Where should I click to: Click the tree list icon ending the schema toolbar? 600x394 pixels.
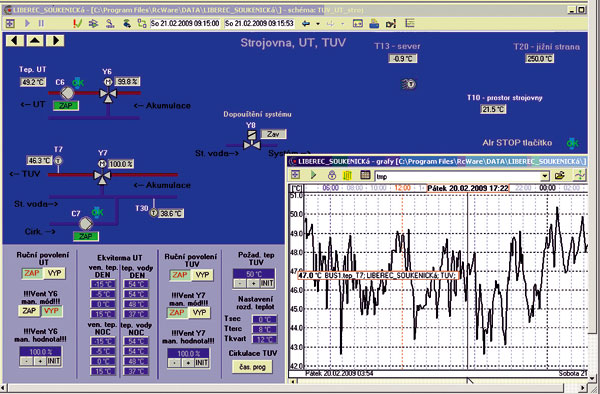(x=410, y=24)
